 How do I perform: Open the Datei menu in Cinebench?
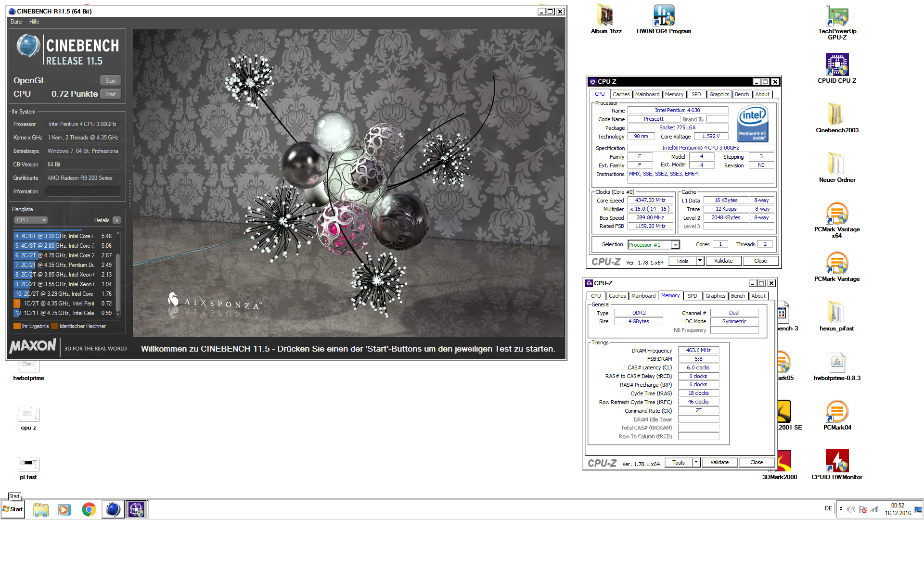tap(16, 22)
